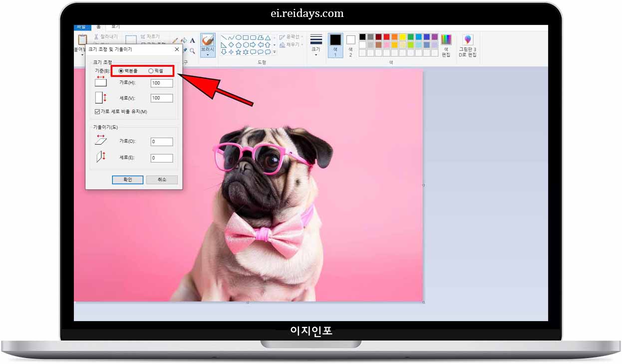The height and width of the screenshot is (364, 622).
Task: Select the Brush tool
Action: click(x=208, y=41)
